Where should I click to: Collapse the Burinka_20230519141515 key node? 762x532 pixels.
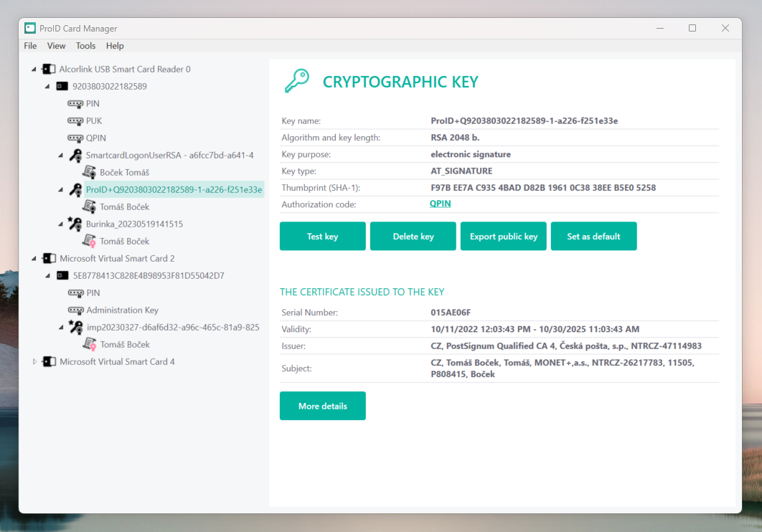[x=61, y=224]
